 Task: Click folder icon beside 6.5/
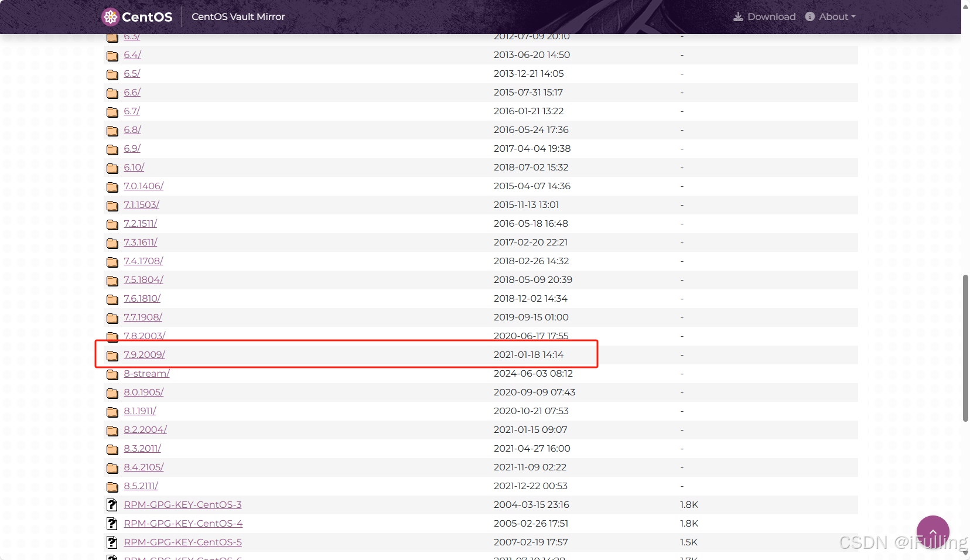(112, 74)
